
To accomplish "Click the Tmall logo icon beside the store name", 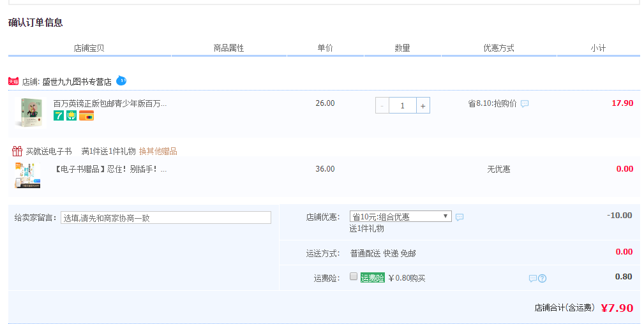I will (x=13, y=81).
